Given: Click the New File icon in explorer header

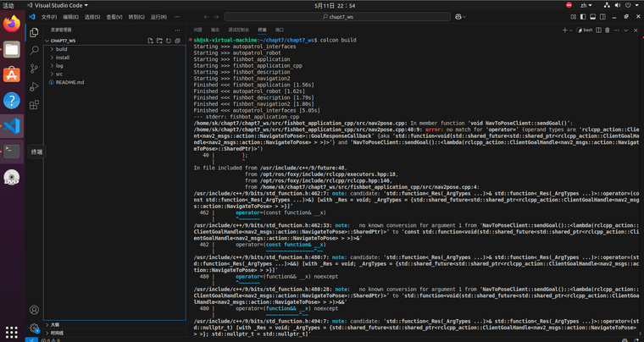Looking at the screenshot, I should point(150,41).
